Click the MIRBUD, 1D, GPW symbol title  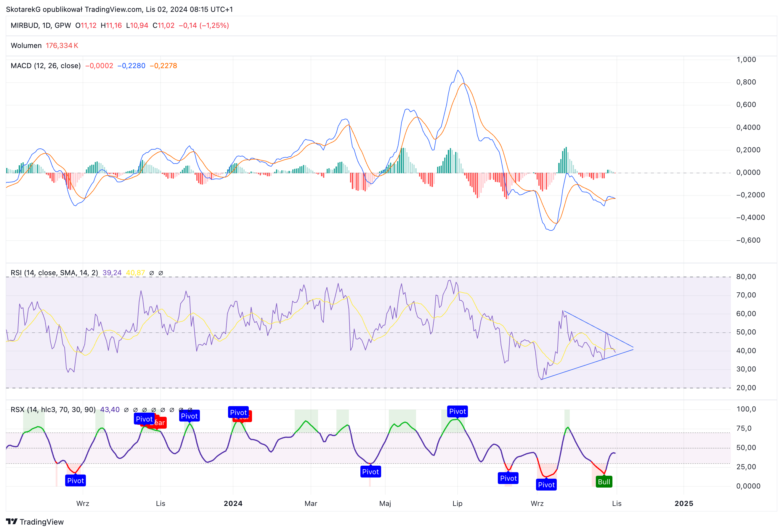click(41, 25)
